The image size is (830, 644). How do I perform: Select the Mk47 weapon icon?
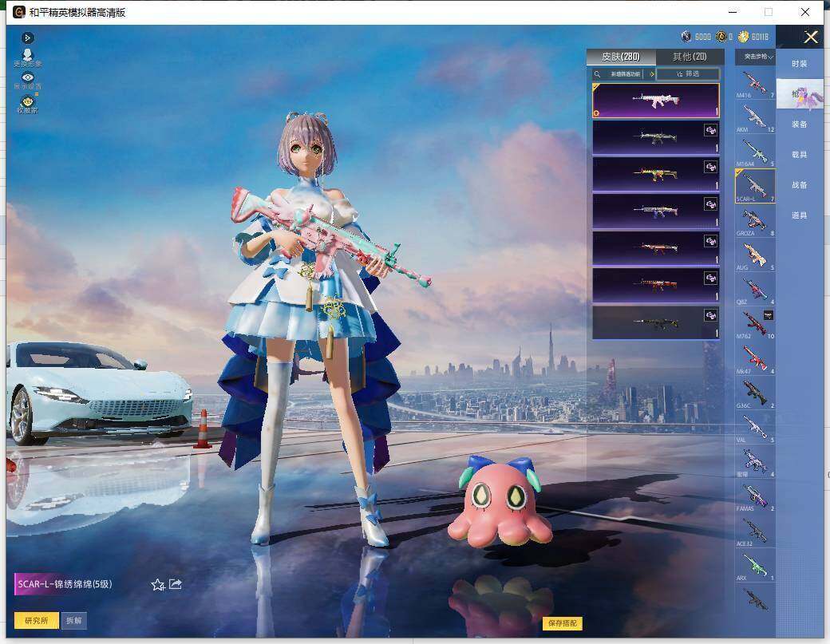pos(755,360)
